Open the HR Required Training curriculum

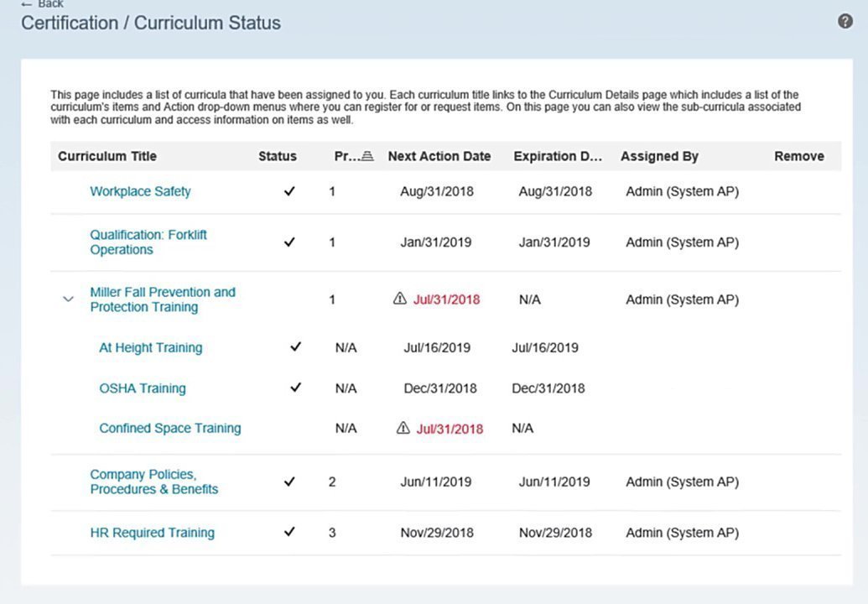click(x=153, y=533)
